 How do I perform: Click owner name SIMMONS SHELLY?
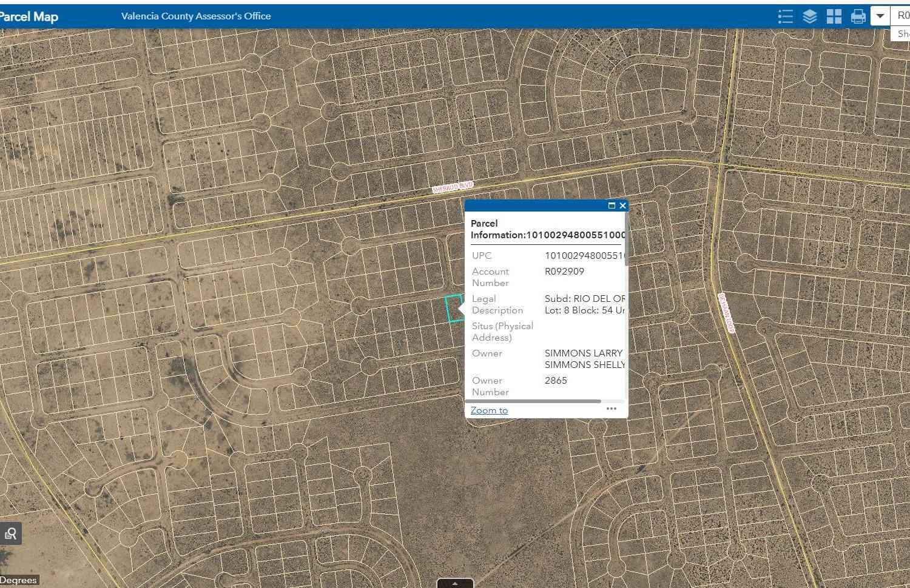585,365
